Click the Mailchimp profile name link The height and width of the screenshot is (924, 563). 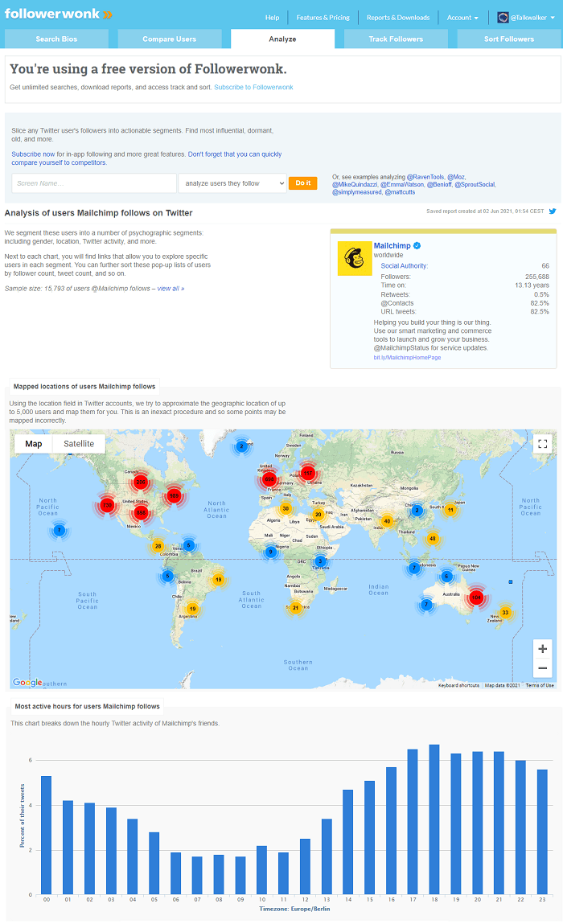pyautogui.click(x=392, y=246)
